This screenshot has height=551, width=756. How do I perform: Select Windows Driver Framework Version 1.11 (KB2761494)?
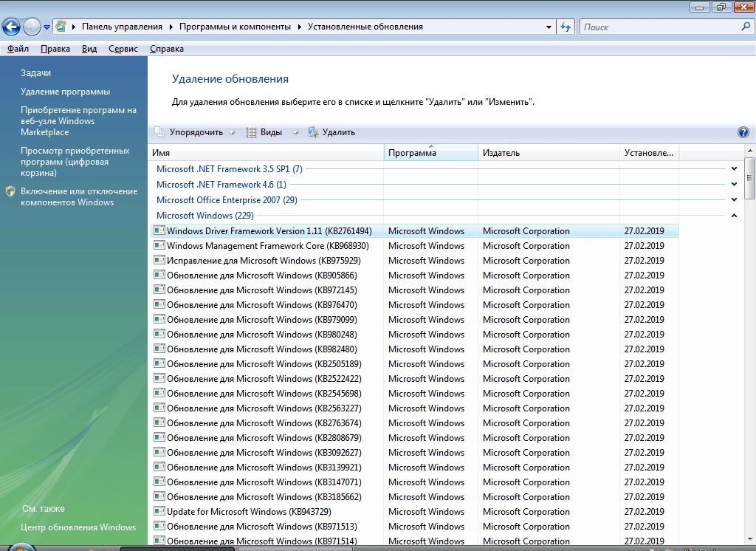click(x=415, y=231)
